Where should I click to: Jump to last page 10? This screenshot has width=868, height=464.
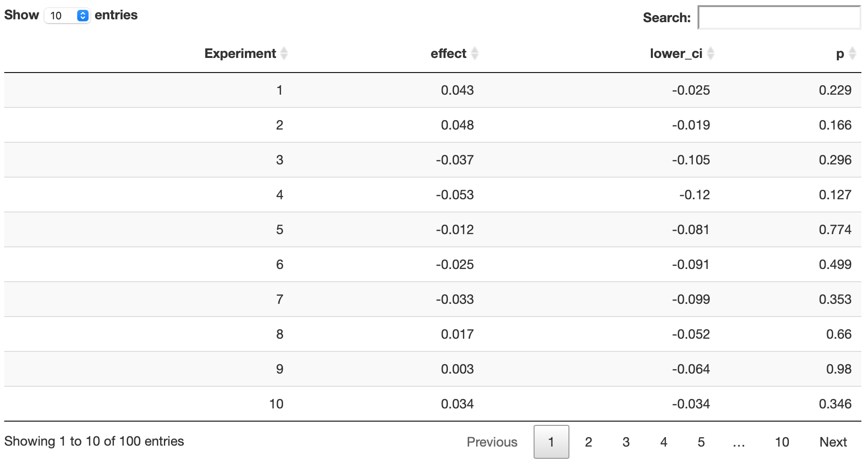[x=782, y=442]
